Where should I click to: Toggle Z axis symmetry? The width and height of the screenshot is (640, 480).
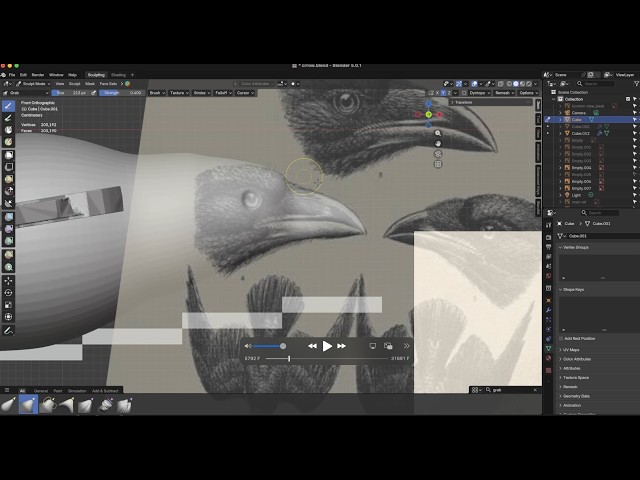[x=449, y=93]
